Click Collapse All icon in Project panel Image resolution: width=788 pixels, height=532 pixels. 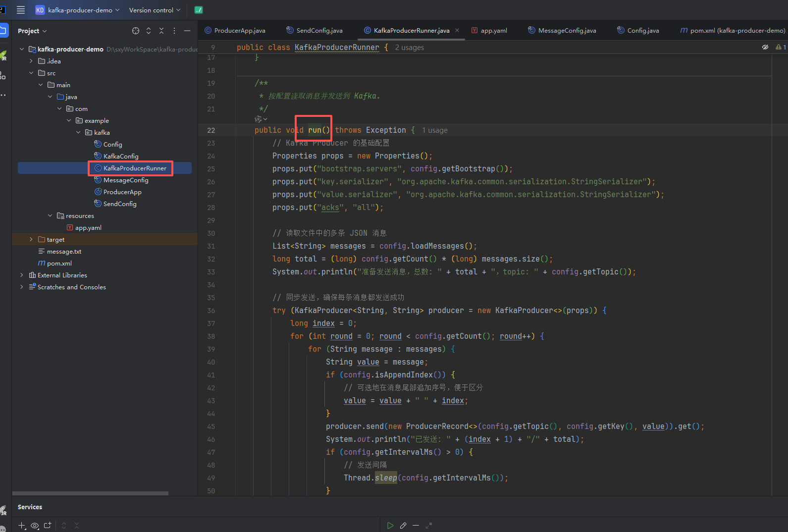pos(161,31)
